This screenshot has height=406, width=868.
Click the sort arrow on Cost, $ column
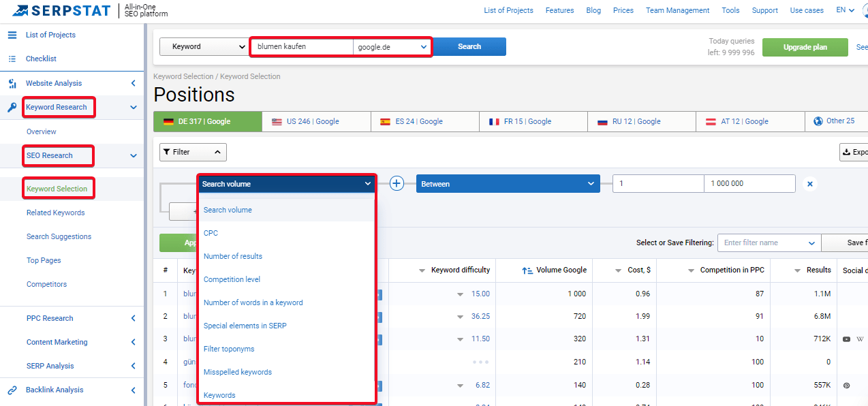(619, 270)
